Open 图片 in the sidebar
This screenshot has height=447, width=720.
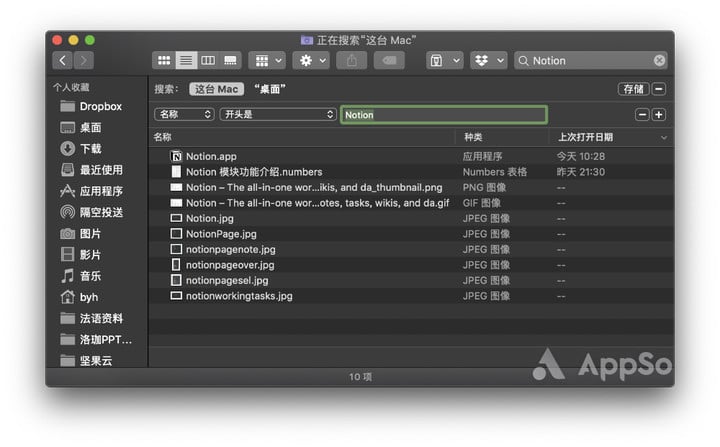80,234
